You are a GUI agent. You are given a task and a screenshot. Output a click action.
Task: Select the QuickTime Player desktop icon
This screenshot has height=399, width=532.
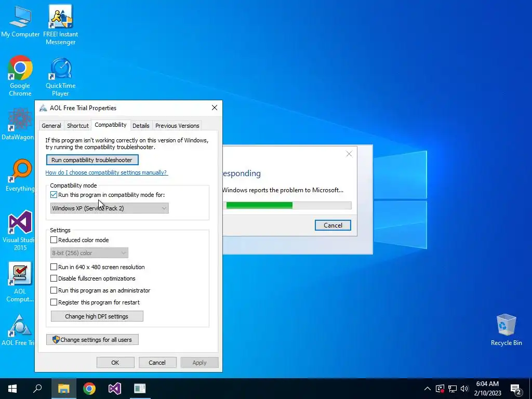tap(60, 77)
